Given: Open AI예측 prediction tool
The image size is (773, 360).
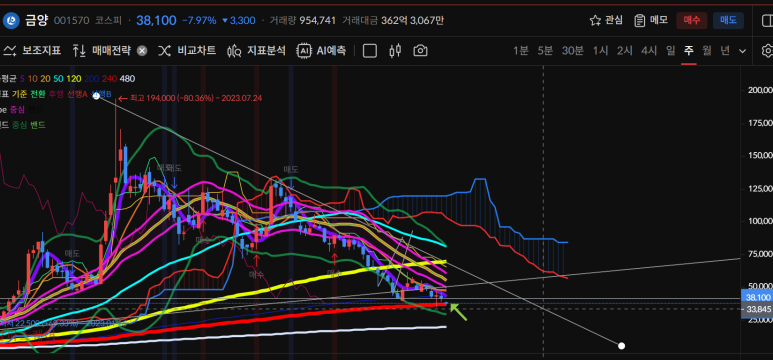Looking at the screenshot, I should coord(321,50).
